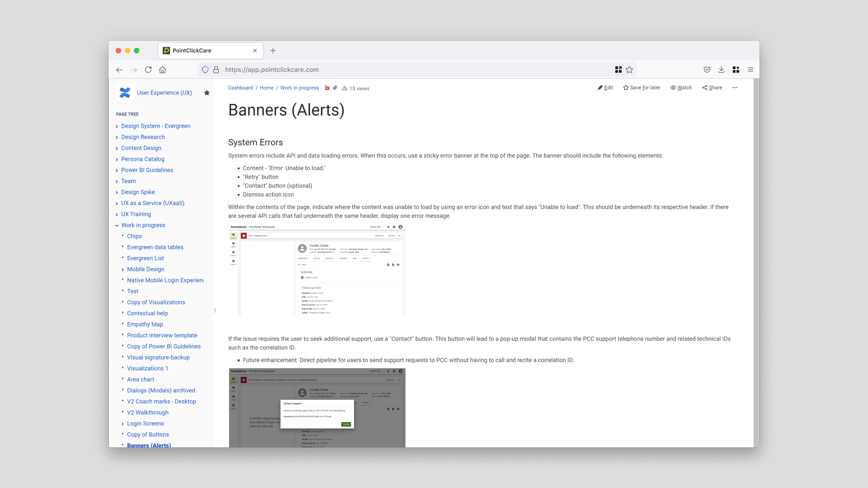
Task: Open browser hamburger menu
Action: [750, 70]
